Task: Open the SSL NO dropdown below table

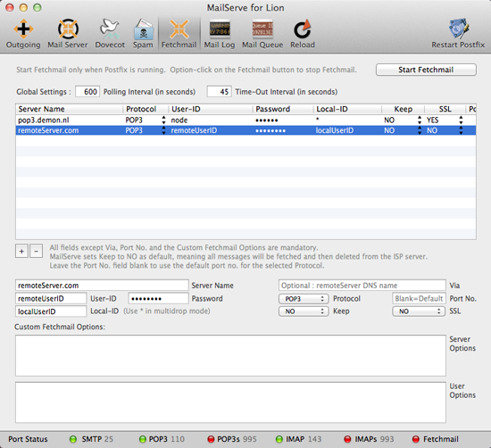Action: 419,311
